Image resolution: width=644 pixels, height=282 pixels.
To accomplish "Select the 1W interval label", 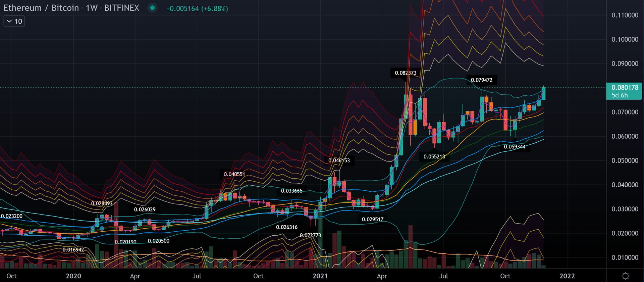I will coord(92,8).
